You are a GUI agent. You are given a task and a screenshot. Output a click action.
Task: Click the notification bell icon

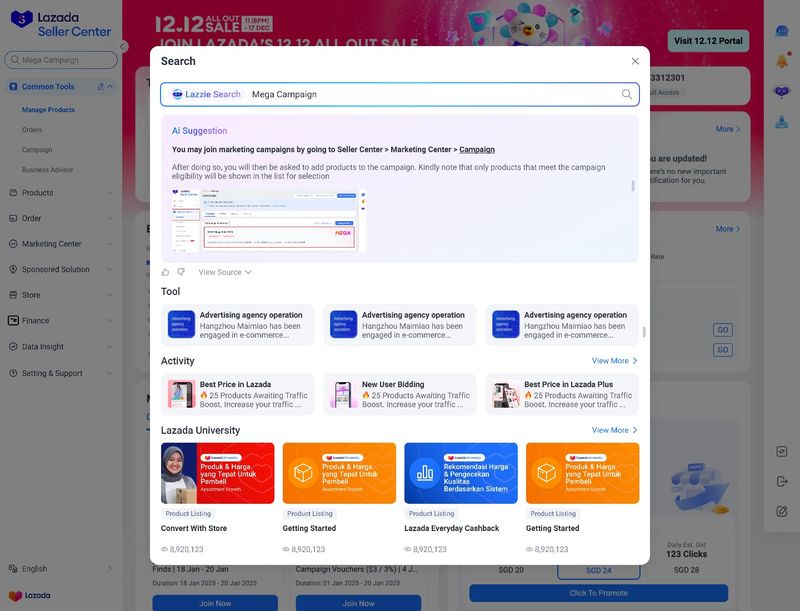[x=782, y=61]
